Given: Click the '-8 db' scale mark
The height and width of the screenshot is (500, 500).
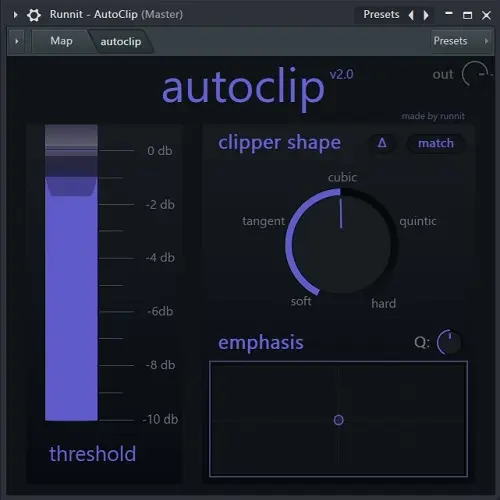Looking at the screenshot, I should 160,365.
